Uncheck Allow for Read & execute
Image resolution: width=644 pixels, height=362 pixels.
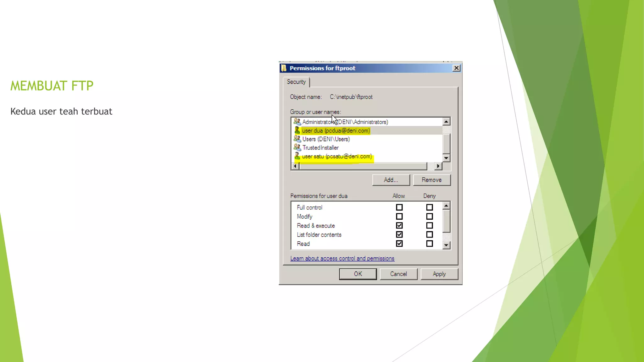[x=399, y=226]
